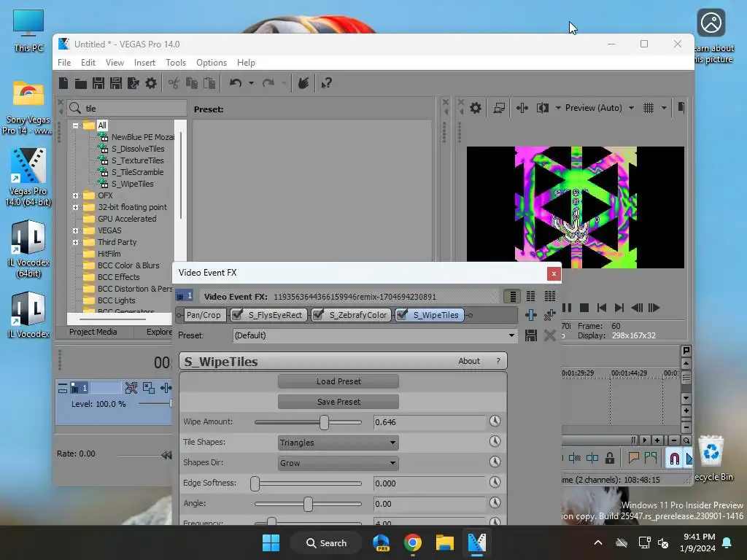747x560 pixels.
Task: Insert a region with the green flags icon
Action: point(651,458)
